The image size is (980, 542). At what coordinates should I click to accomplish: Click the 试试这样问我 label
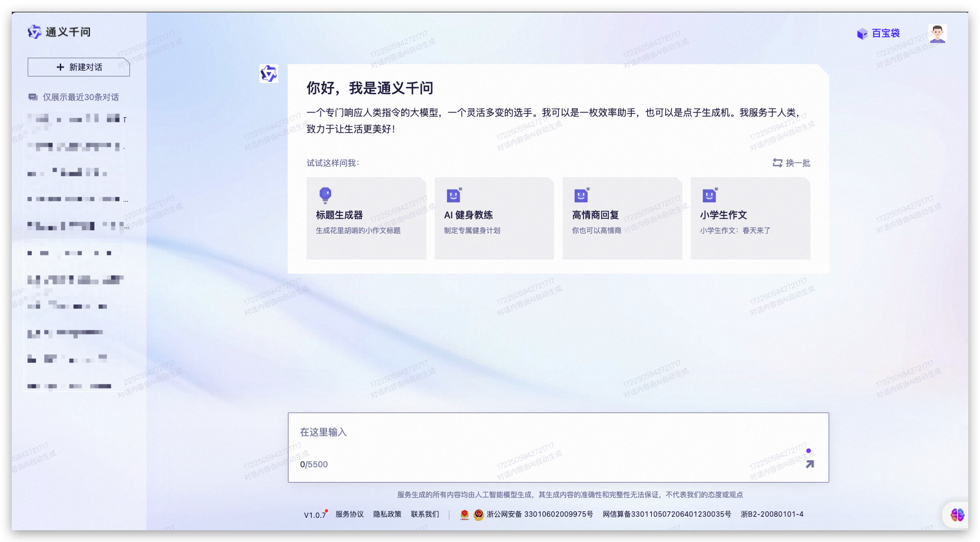333,163
